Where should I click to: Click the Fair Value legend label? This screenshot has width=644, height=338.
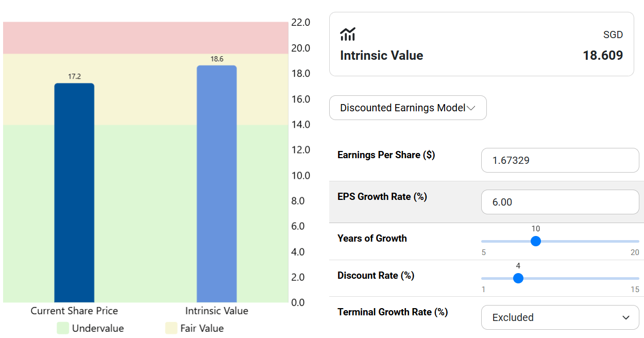(202, 328)
